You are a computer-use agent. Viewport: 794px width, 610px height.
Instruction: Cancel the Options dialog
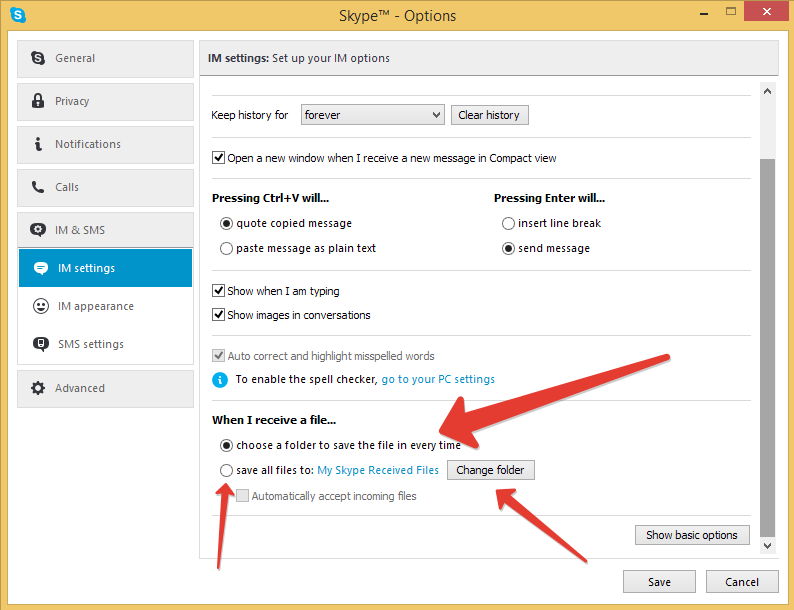click(x=742, y=582)
